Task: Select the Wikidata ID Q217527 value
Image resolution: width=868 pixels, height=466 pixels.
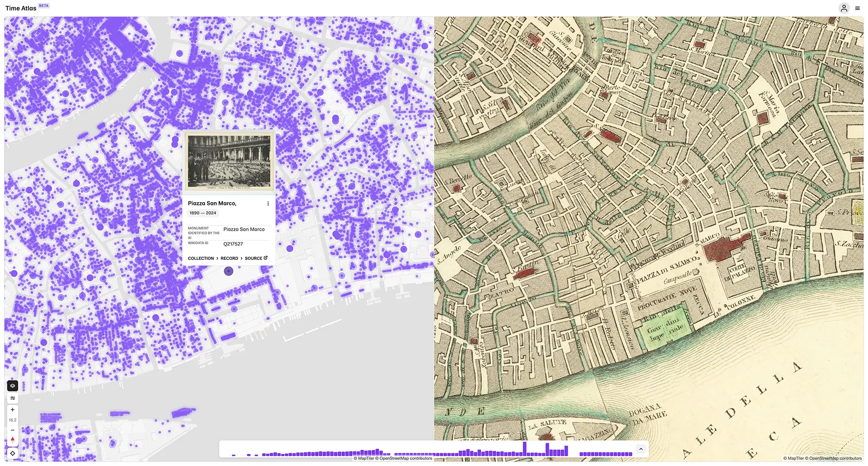Action: [233, 244]
